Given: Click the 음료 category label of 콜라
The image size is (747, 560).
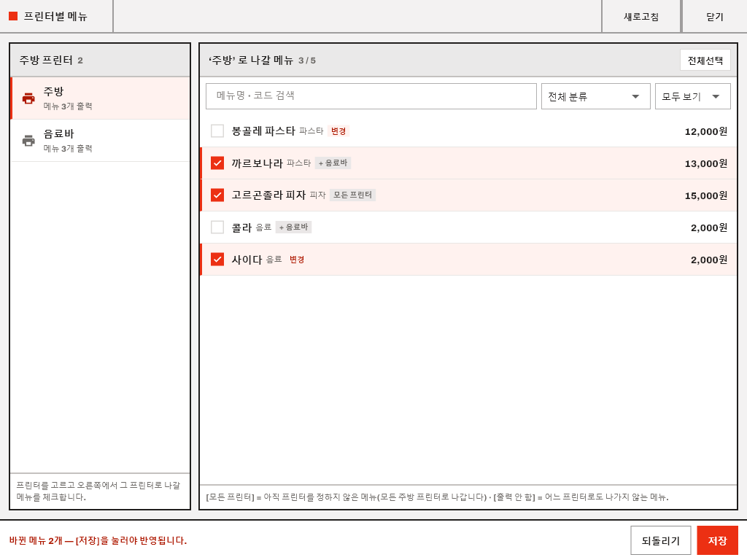Looking at the screenshot, I should (263, 227).
